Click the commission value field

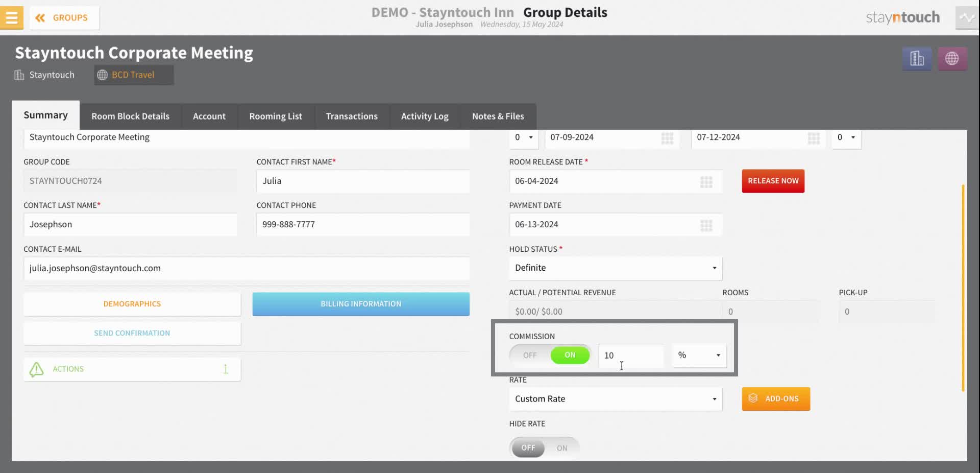631,356
